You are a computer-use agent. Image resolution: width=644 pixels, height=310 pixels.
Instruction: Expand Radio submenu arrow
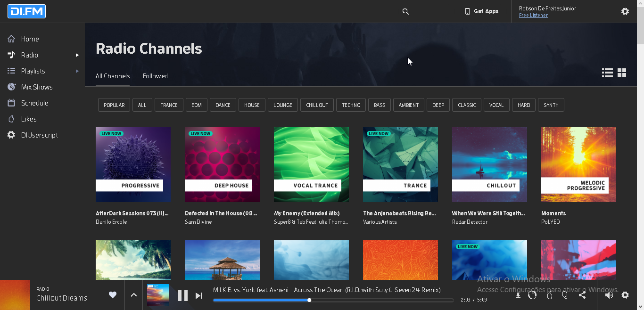coord(77,55)
